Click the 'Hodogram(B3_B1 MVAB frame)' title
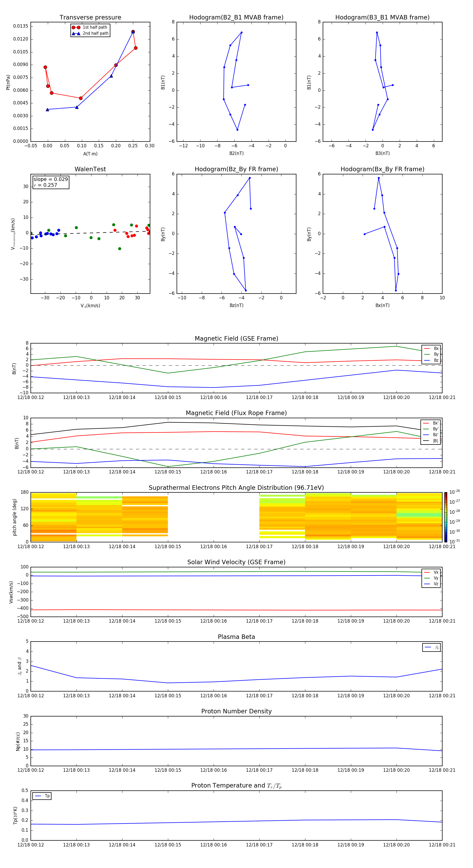Screen dimensions: 473x868 382,18
